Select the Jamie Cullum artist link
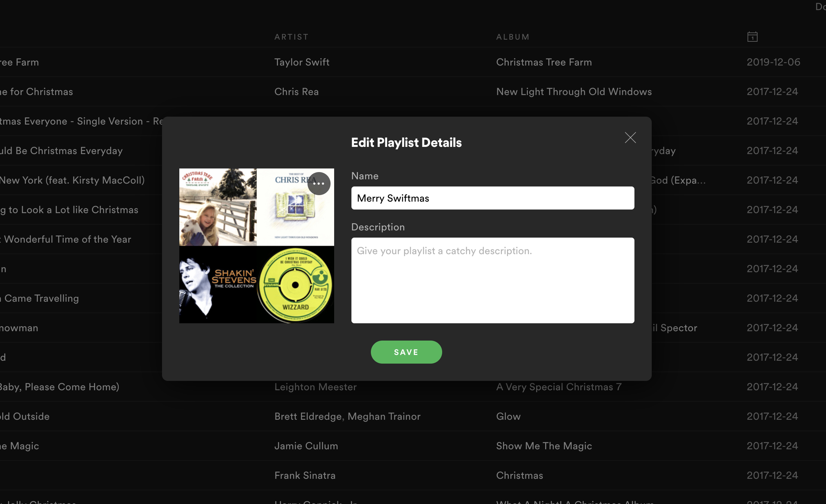 click(x=306, y=446)
